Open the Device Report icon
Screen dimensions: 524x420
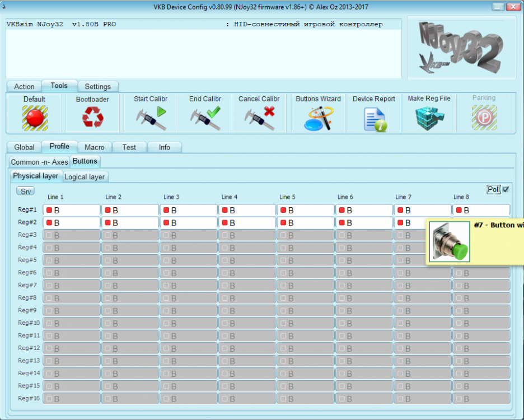(x=374, y=118)
